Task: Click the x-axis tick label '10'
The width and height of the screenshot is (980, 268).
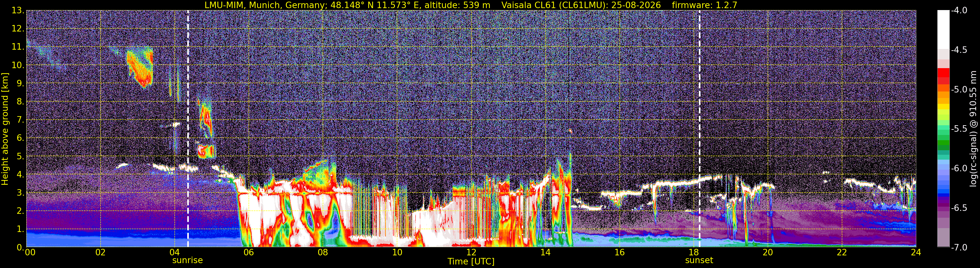Action: click(397, 252)
